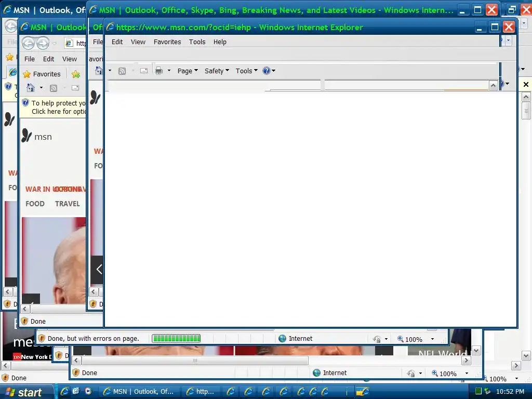This screenshot has height=399, width=532.
Task: Expand Home arrow in the Page toolbar row
Action: point(110,71)
